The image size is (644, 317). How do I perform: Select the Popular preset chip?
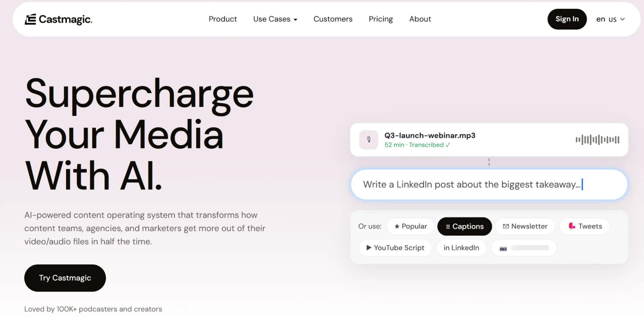pyautogui.click(x=410, y=226)
